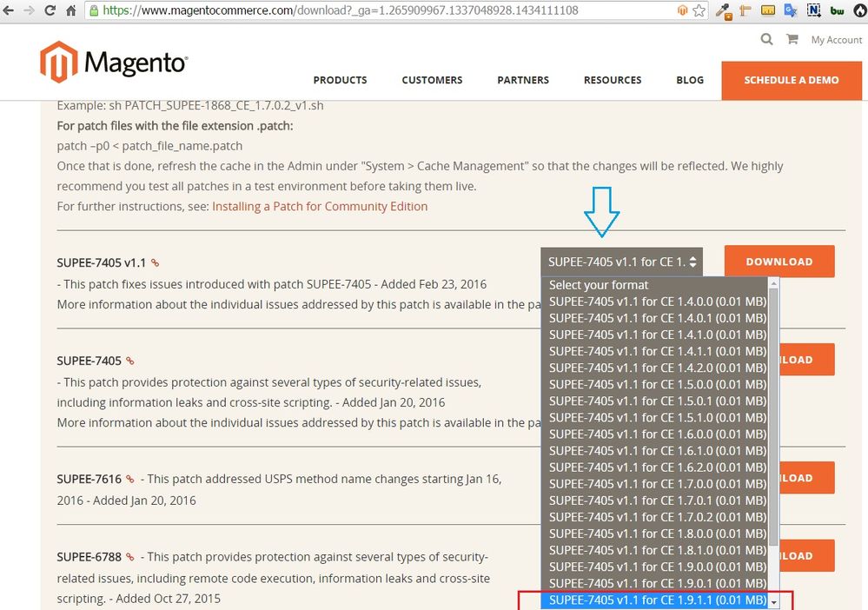The image size is (868, 610).
Task: Reload the current page
Action: (x=50, y=10)
